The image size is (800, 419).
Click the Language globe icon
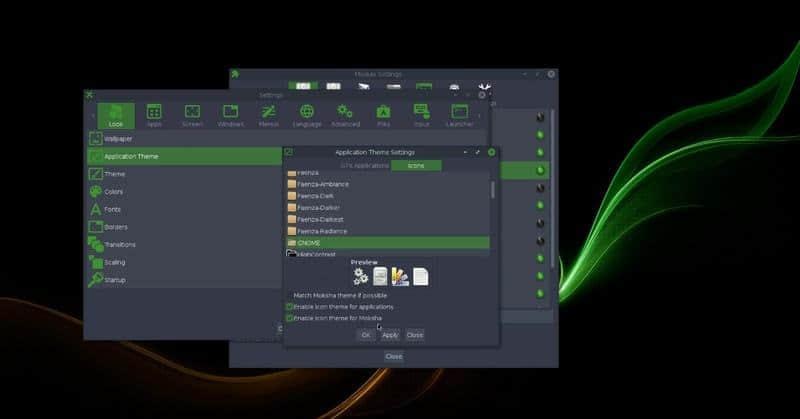coord(307,114)
